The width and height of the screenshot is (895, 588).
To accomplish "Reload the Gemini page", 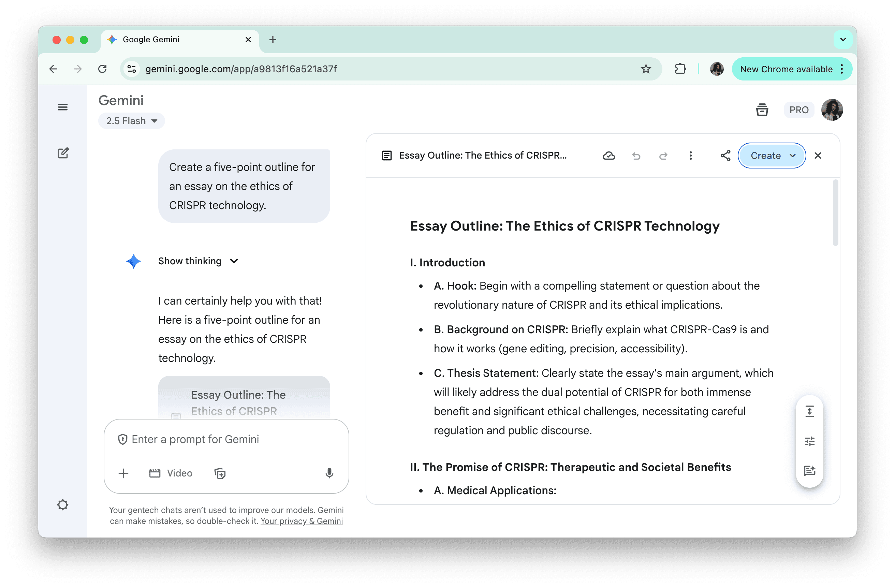I will 102,69.
